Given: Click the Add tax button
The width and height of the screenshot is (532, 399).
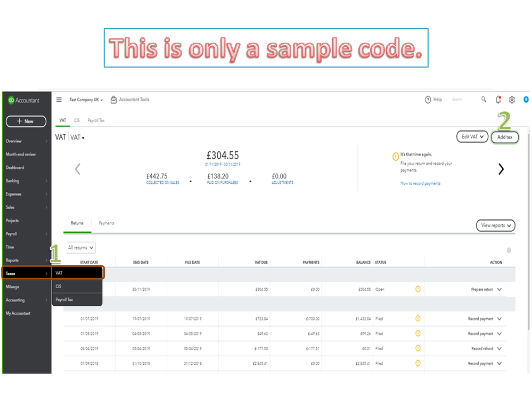Looking at the screenshot, I should pos(505,137).
